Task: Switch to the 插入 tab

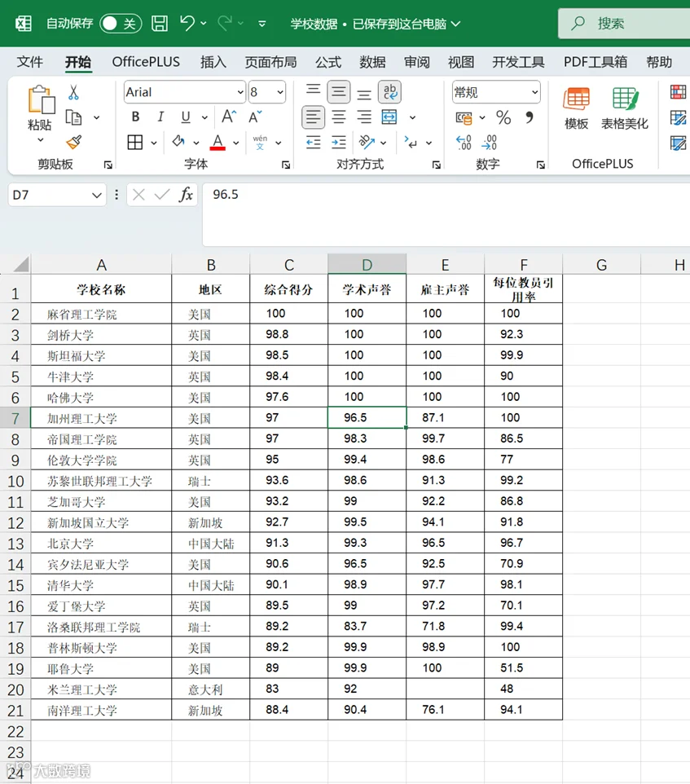Action: coord(213,62)
